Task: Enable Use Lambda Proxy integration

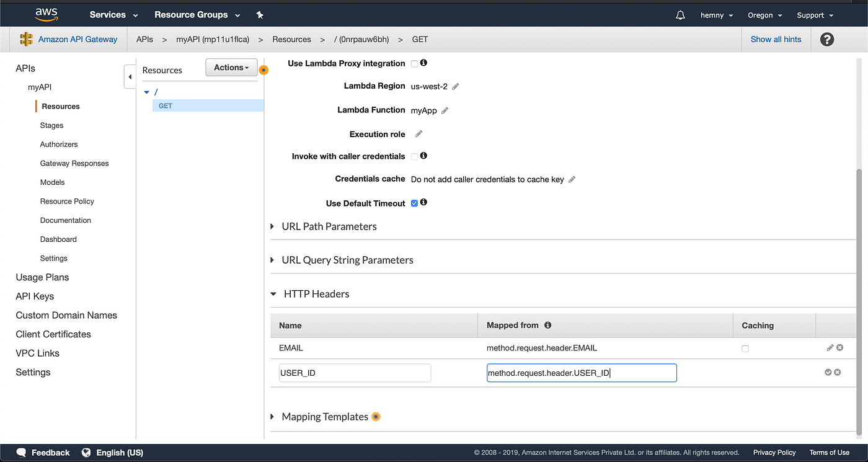Action: coord(414,63)
